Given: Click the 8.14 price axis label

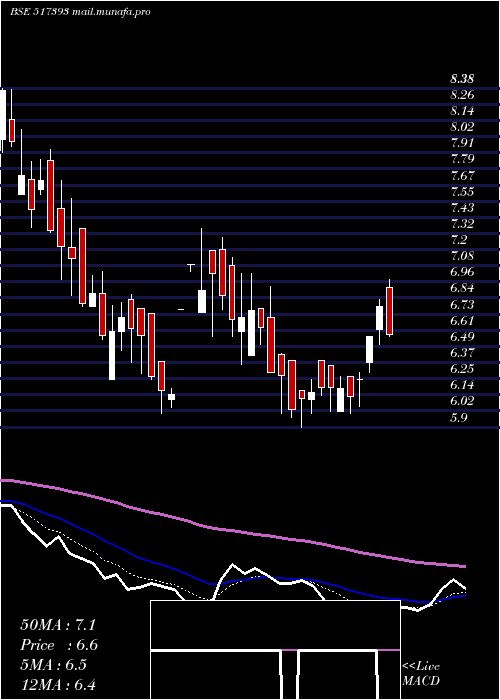Looking at the screenshot, I should (462, 111).
